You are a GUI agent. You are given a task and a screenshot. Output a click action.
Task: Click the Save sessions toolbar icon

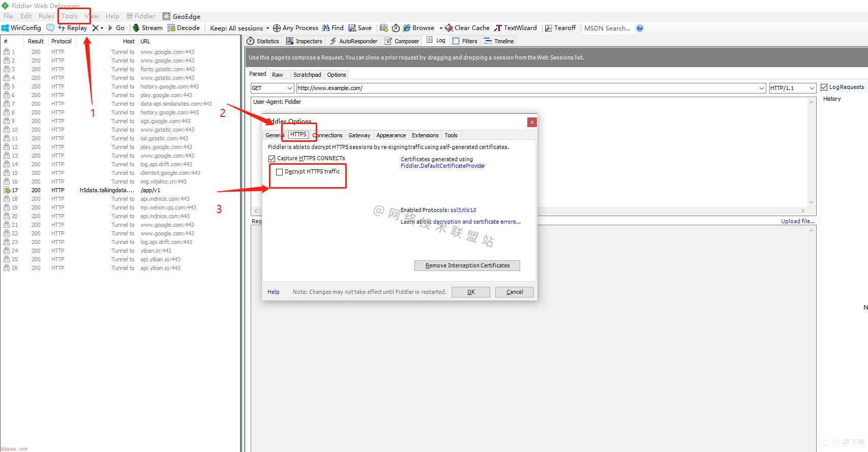click(x=360, y=28)
